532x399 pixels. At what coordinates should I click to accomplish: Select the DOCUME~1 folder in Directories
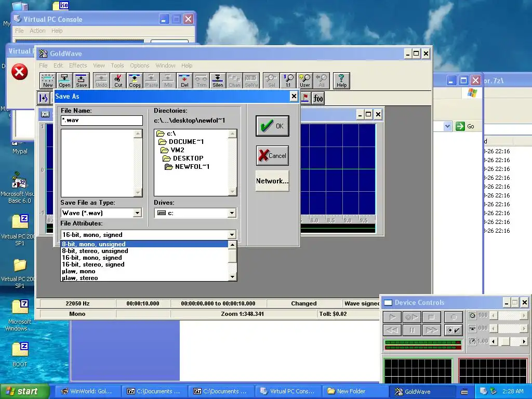point(181,142)
